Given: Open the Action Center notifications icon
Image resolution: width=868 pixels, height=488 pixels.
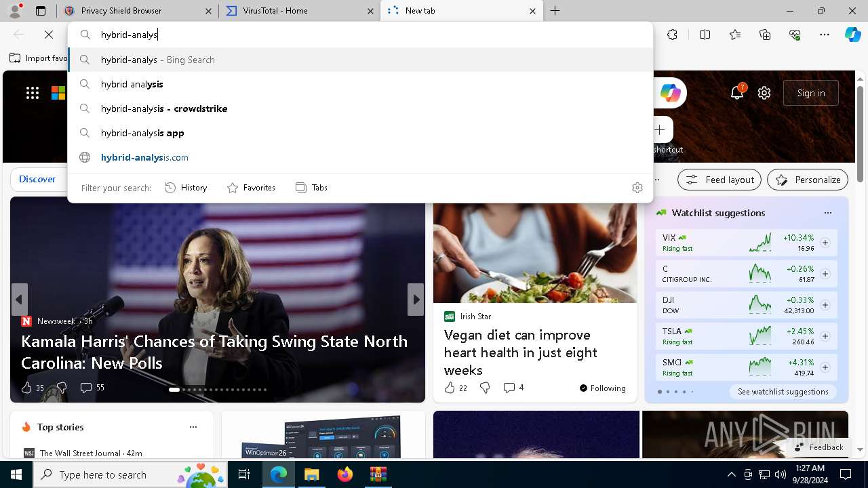Looking at the screenshot, I should click(846, 474).
